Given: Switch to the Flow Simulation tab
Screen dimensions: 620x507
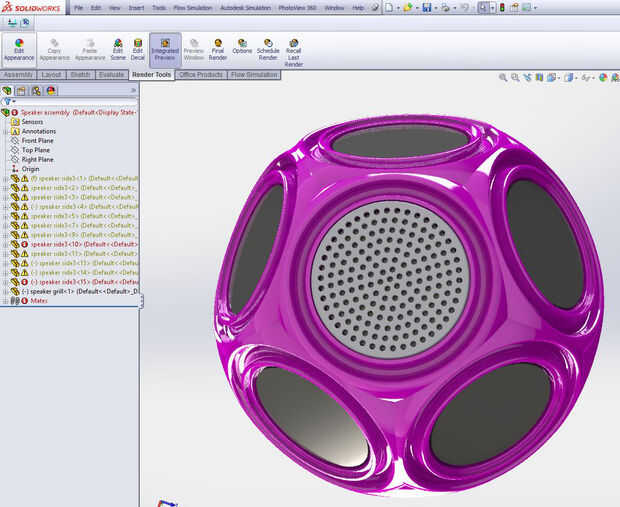Looking at the screenshot, I should [254, 75].
